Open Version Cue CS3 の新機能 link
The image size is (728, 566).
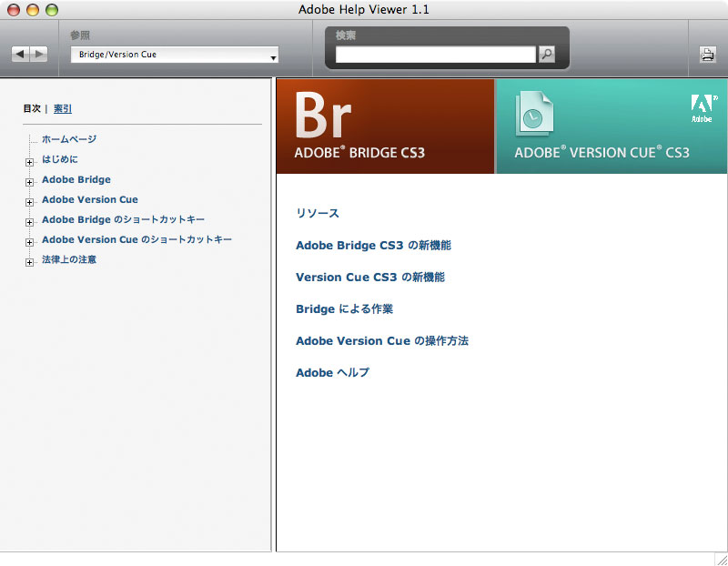pyautogui.click(x=370, y=278)
